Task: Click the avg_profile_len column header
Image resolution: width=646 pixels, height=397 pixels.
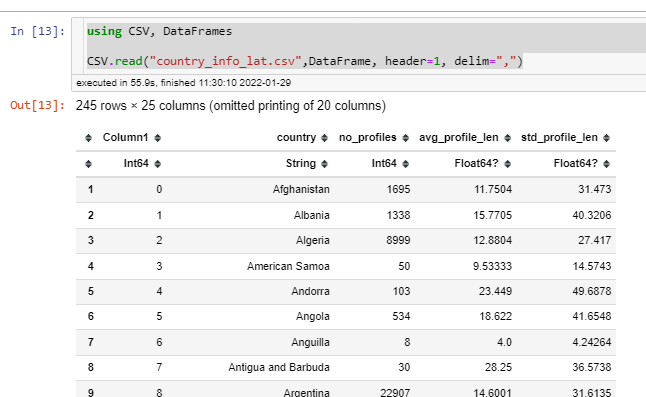Action: point(459,138)
